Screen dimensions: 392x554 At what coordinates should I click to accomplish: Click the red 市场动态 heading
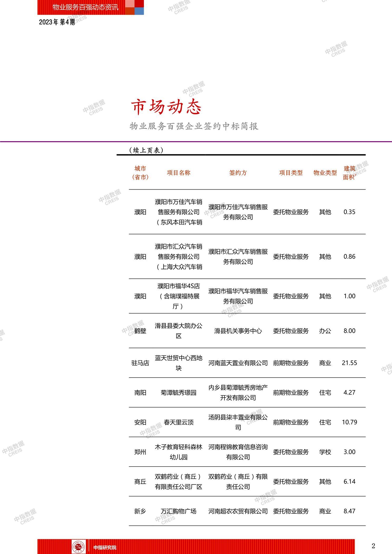click(x=166, y=107)
